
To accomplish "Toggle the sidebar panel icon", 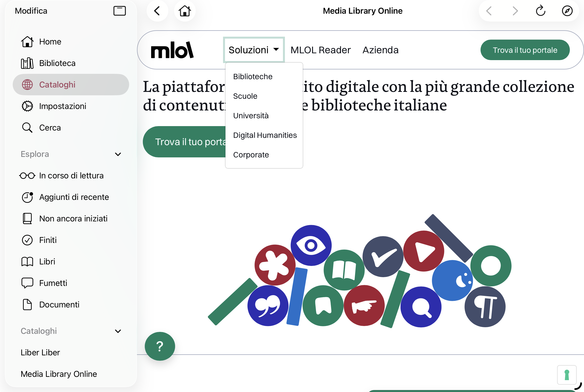I will tap(120, 11).
